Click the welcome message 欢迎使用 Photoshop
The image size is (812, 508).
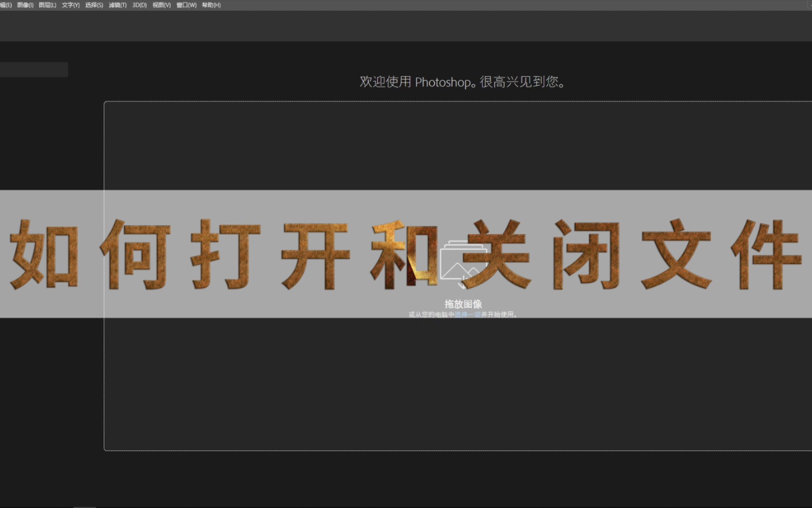[x=462, y=82]
